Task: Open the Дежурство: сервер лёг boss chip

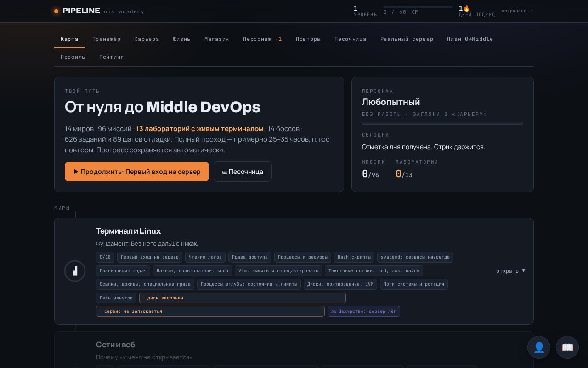Action: pos(364,311)
